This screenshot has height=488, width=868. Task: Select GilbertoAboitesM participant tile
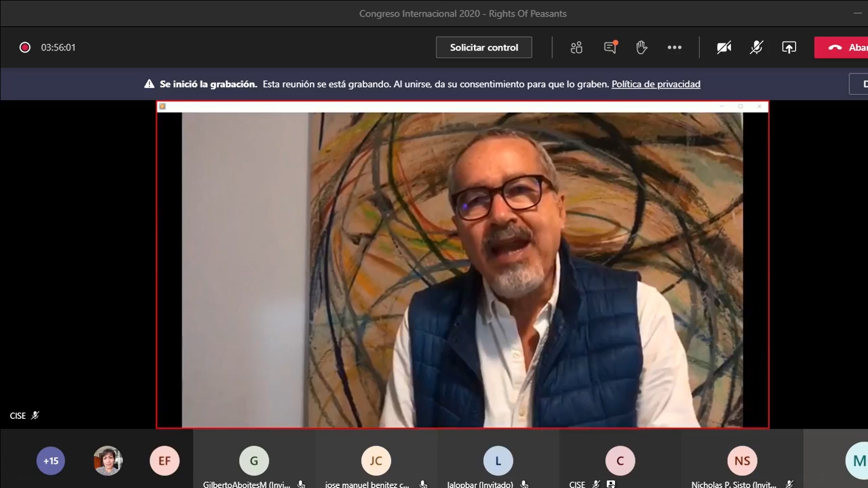[254, 461]
